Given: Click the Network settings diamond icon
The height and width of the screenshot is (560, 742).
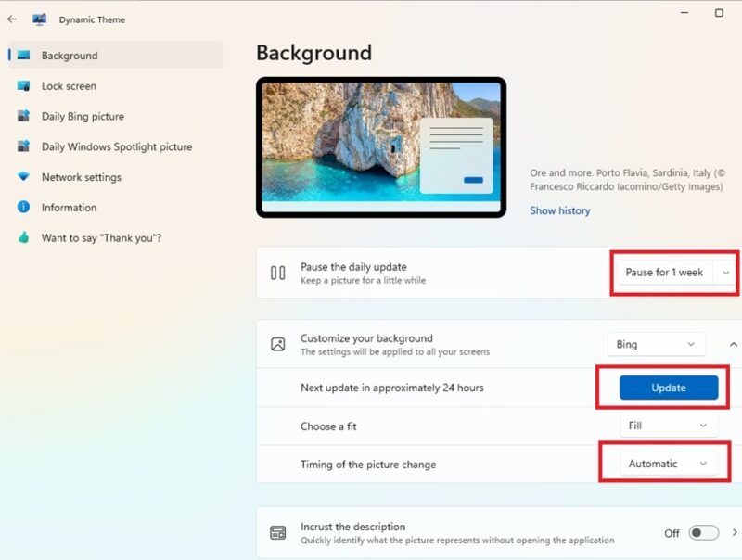Looking at the screenshot, I should click(x=22, y=177).
